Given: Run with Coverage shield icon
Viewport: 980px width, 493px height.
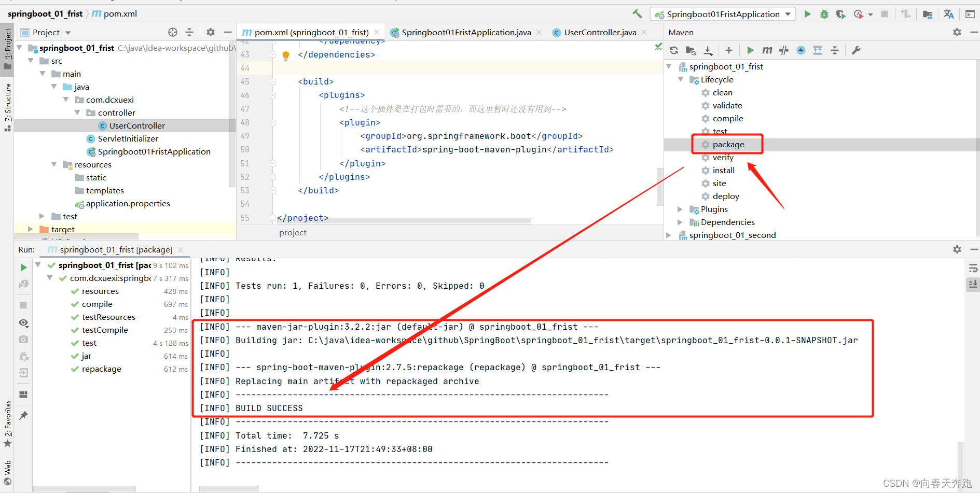Looking at the screenshot, I should point(840,14).
